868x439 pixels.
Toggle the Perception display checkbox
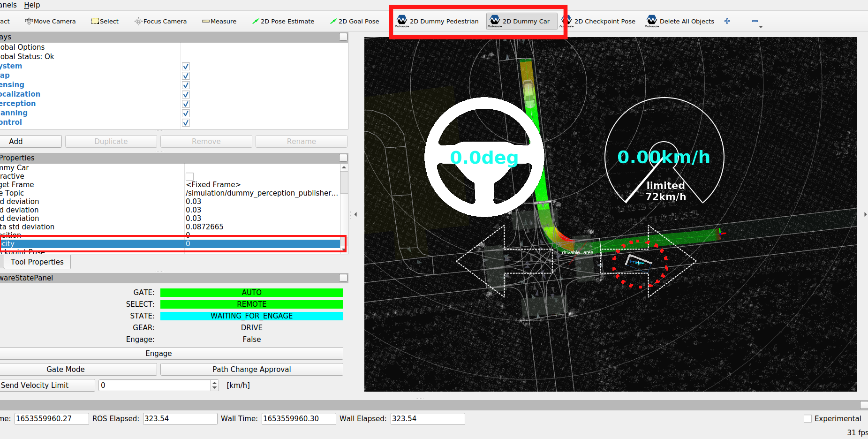pos(186,104)
